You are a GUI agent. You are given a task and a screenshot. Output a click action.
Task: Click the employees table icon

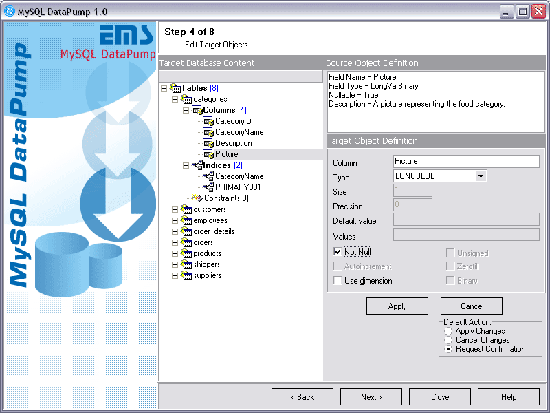[x=186, y=220]
